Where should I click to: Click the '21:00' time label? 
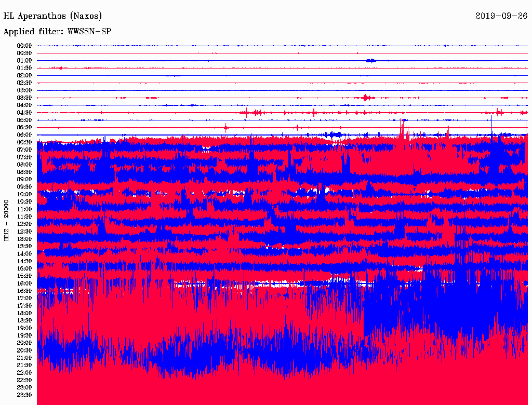[24, 358]
